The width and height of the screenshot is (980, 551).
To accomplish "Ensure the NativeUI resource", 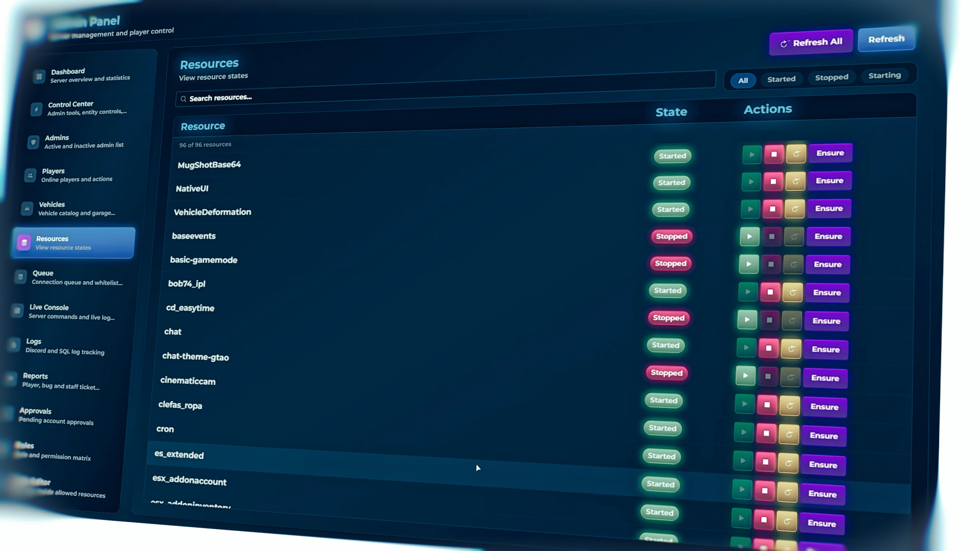I will pyautogui.click(x=830, y=181).
